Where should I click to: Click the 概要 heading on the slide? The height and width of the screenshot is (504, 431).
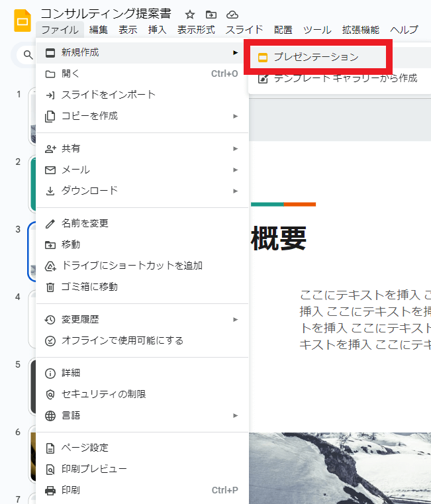point(279,238)
